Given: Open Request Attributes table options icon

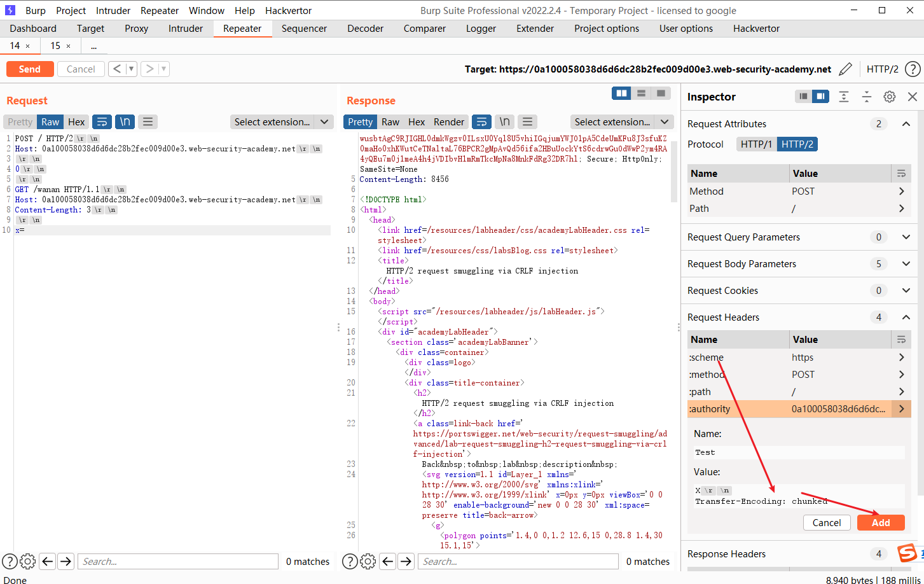Looking at the screenshot, I should tap(901, 173).
